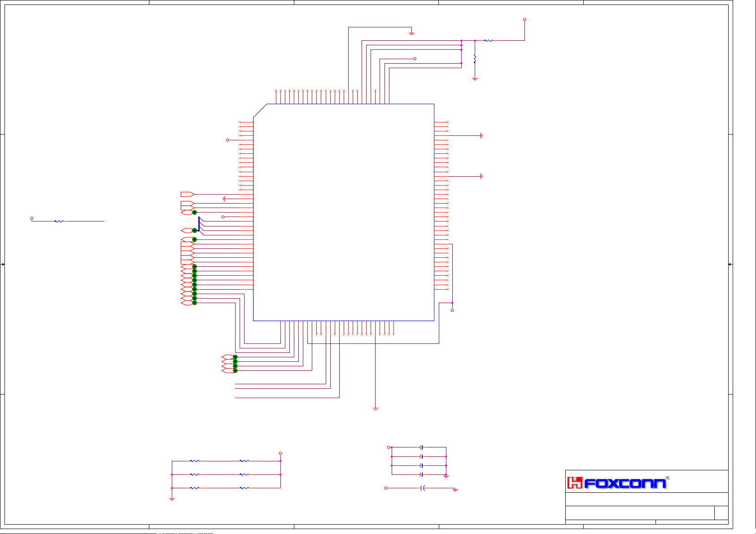Select the top-left resistor in resistor network

point(194,461)
